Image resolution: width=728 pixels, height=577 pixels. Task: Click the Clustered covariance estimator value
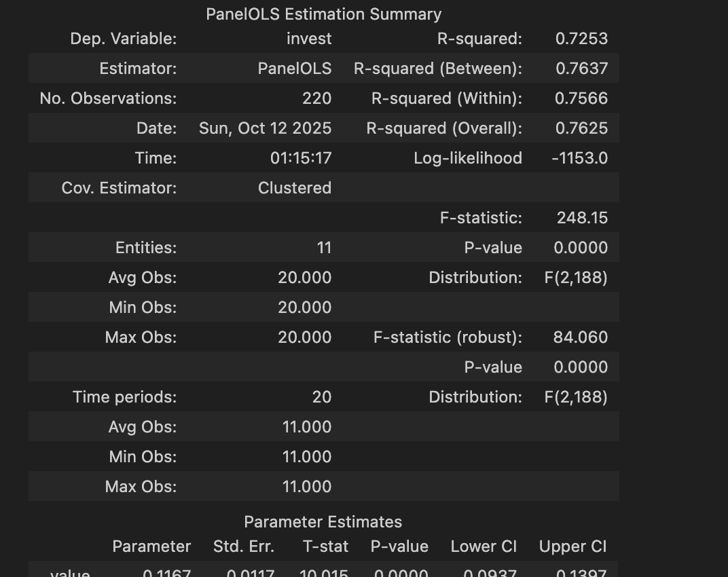[295, 188]
